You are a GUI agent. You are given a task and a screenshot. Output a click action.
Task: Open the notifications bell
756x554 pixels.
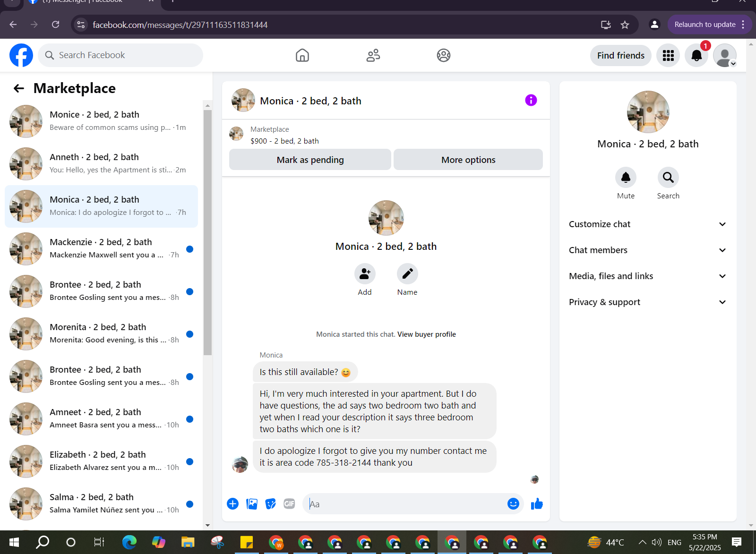coord(696,55)
